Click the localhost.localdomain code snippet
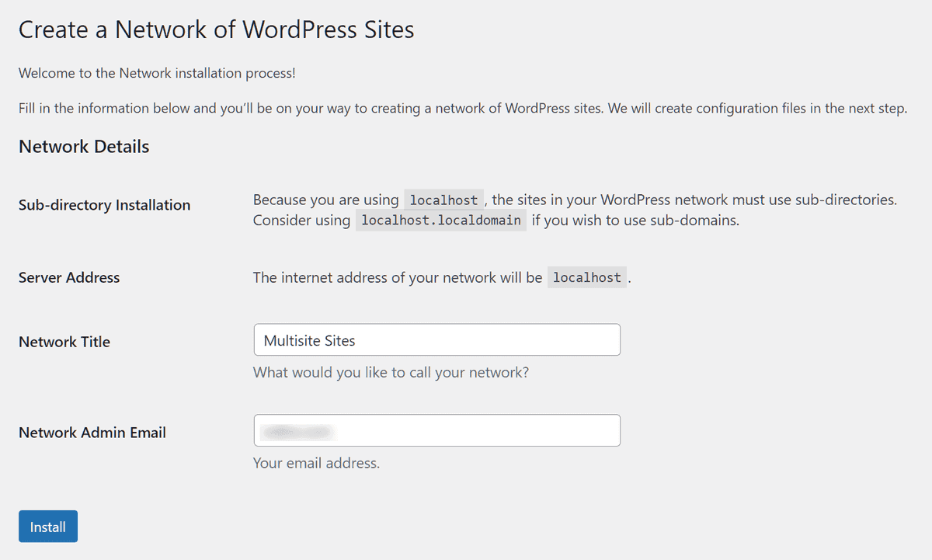 440,220
